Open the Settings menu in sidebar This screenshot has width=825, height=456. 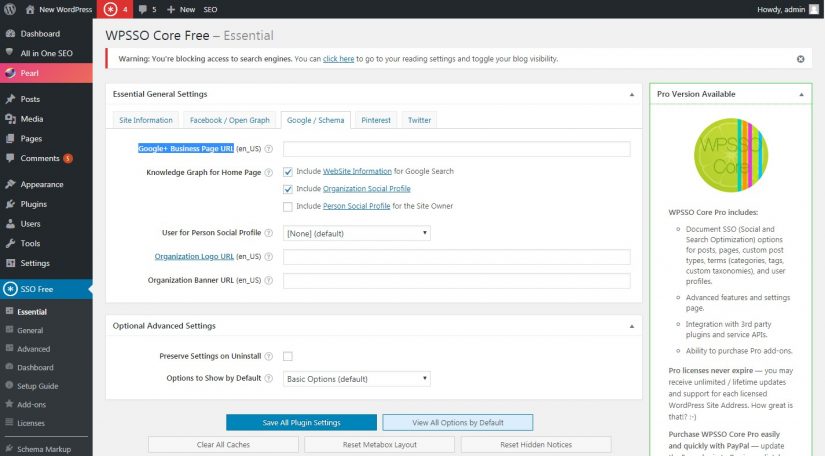pyautogui.click(x=46, y=263)
